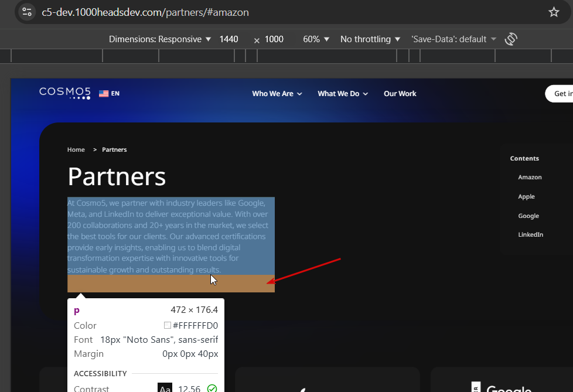Click the intro paragraph about Cosmo5 partners

pyautogui.click(x=170, y=236)
